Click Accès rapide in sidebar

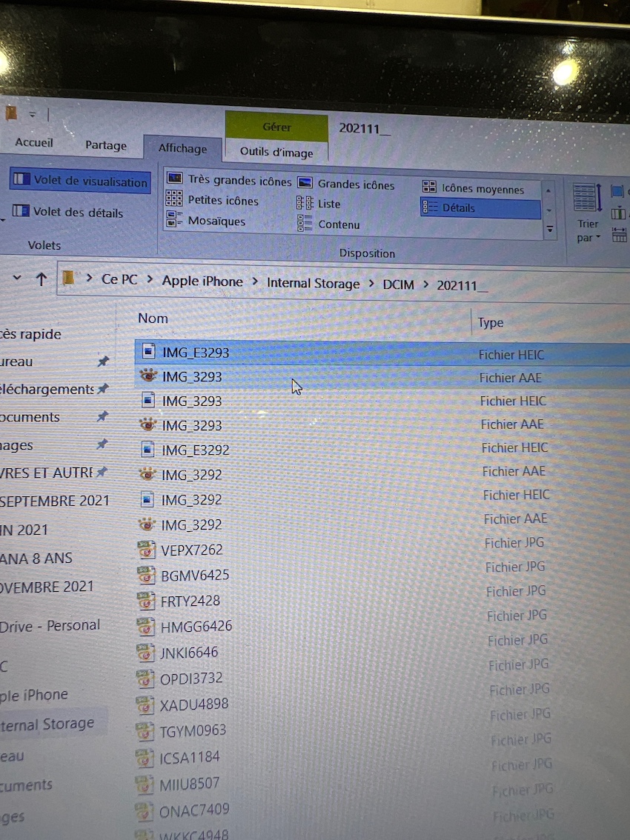(30, 334)
